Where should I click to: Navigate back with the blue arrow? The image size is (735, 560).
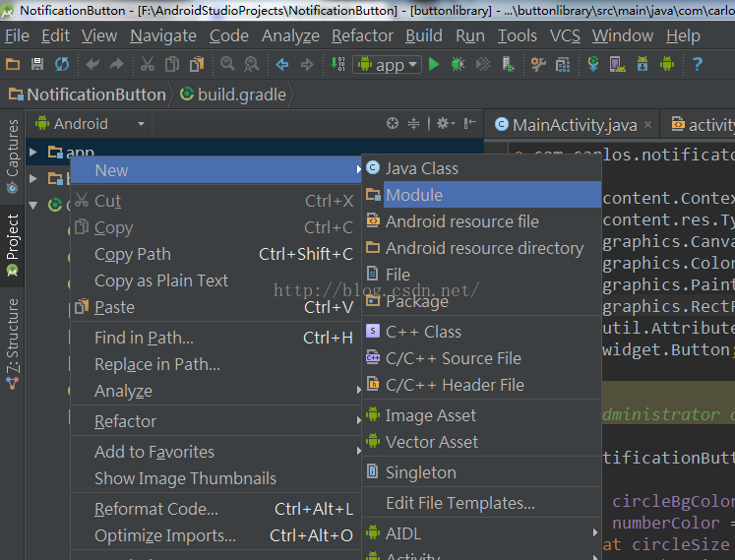click(281, 64)
